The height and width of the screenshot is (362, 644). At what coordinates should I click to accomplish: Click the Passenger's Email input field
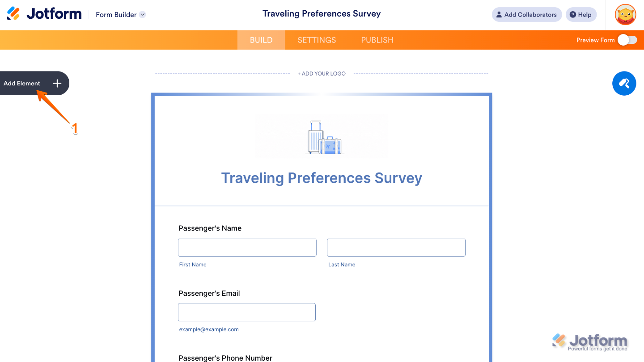point(246,312)
